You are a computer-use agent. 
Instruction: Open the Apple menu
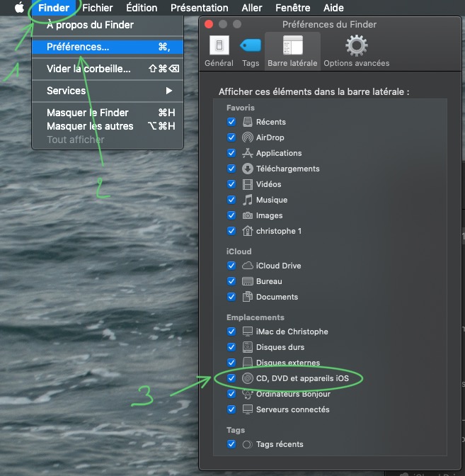tap(19, 8)
